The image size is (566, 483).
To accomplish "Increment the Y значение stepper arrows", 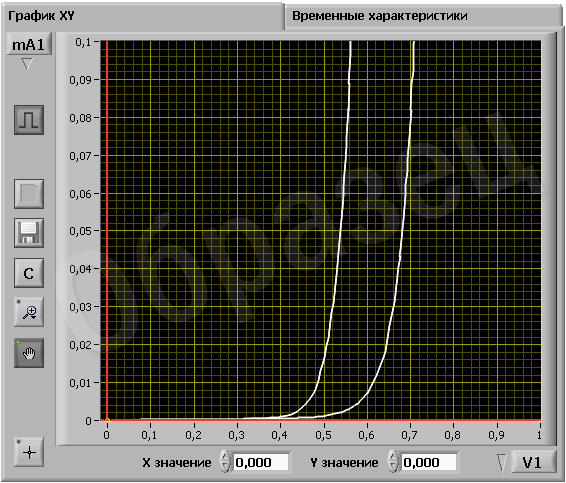I will coord(393,457).
